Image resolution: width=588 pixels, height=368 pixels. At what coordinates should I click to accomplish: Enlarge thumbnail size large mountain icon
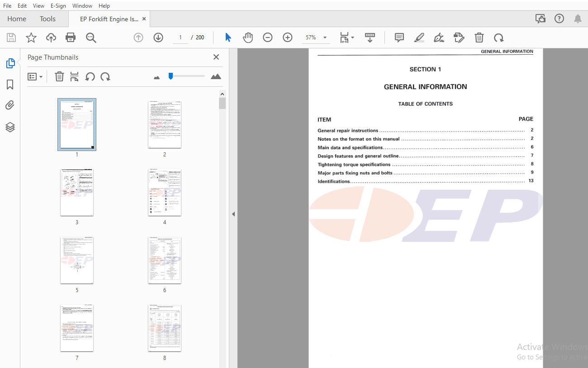pos(216,76)
